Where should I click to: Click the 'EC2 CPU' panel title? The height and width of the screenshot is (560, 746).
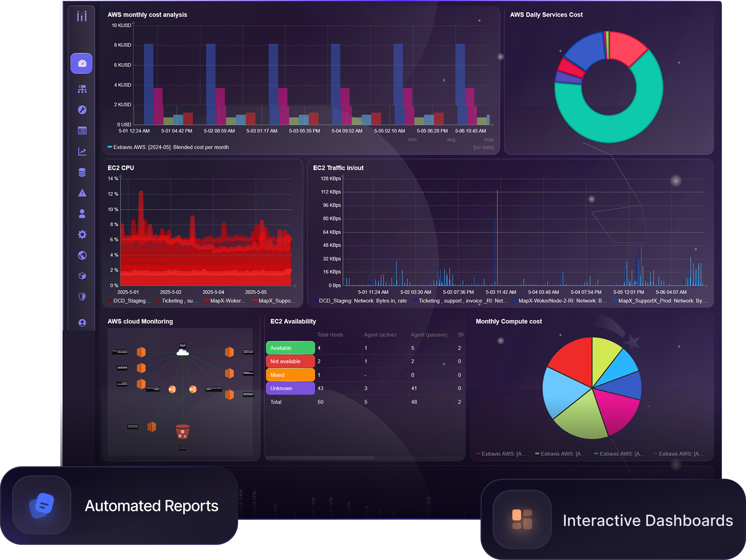pyautogui.click(x=121, y=168)
